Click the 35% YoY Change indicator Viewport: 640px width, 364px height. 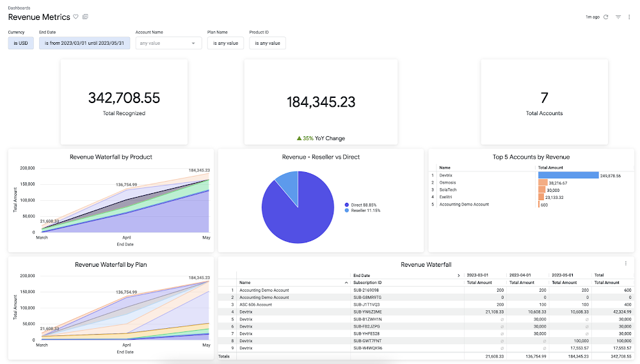[x=321, y=138]
